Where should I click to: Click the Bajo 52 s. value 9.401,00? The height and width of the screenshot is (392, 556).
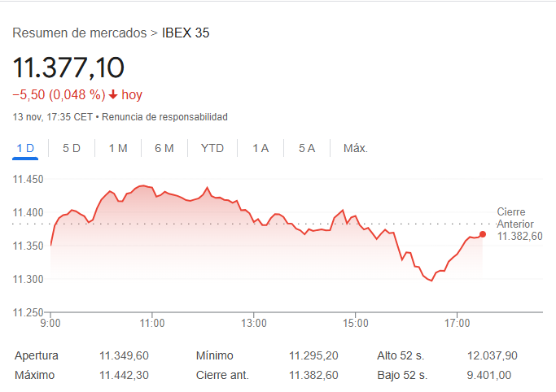[x=489, y=375]
